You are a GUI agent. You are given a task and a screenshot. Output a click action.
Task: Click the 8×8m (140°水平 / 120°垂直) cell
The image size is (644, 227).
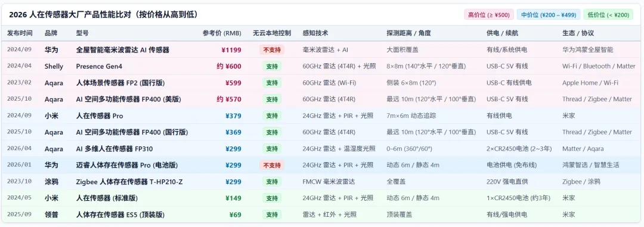pyautogui.click(x=426, y=67)
